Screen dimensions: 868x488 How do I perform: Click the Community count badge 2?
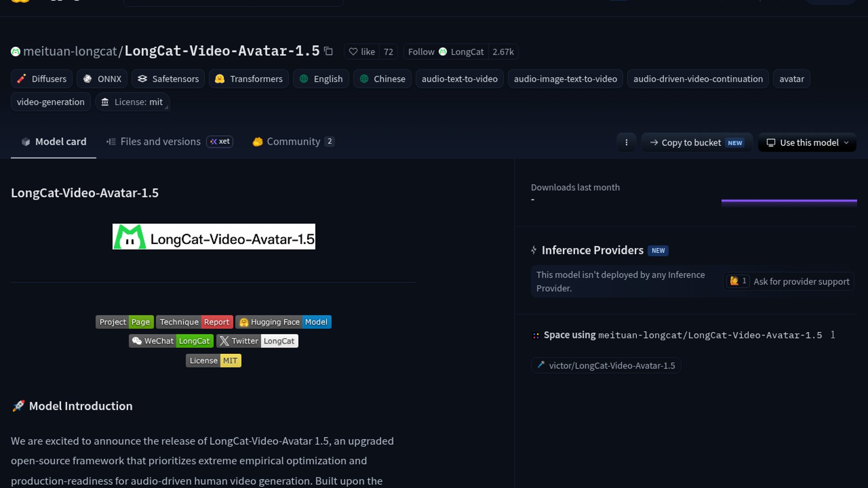tap(330, 141)
